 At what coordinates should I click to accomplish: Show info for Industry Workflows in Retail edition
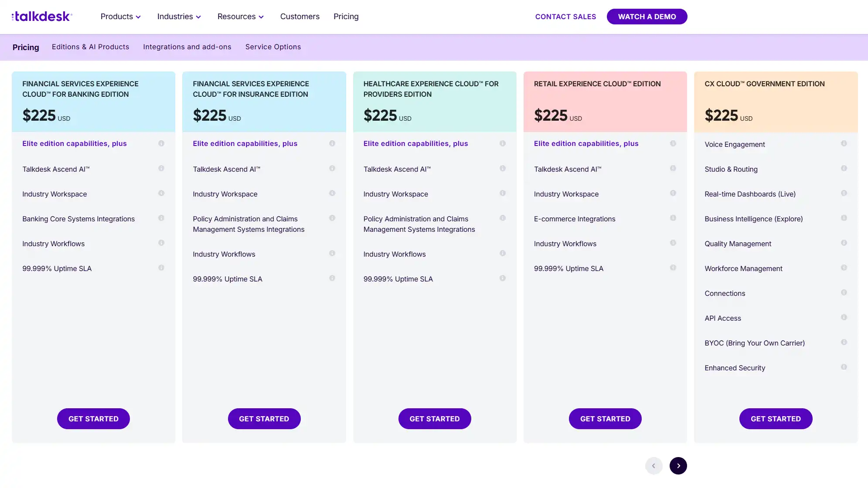tap(673, 243)
